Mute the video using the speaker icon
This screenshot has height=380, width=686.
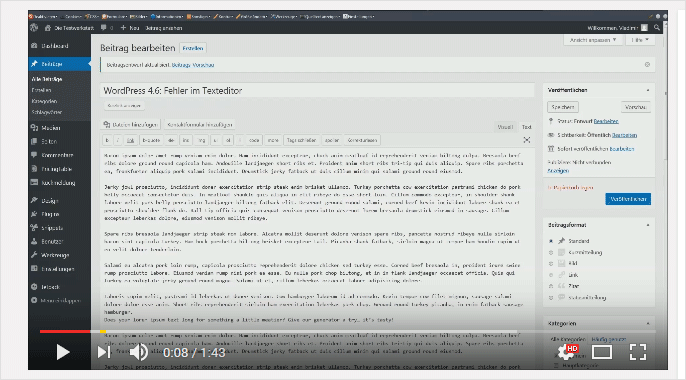tap(139, 352)
